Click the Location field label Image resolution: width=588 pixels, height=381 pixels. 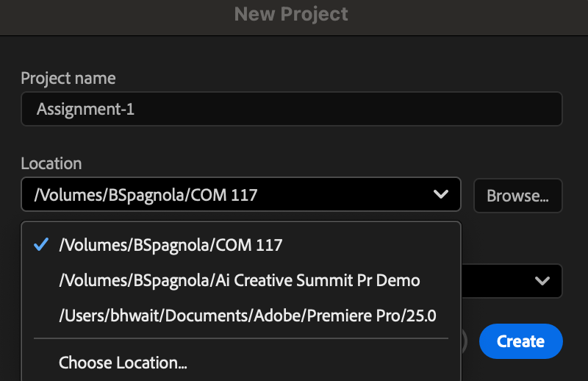coord(51,163)
